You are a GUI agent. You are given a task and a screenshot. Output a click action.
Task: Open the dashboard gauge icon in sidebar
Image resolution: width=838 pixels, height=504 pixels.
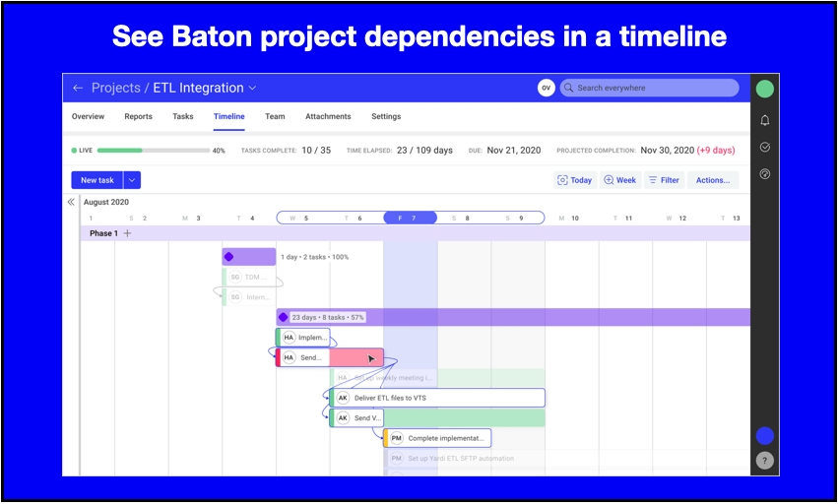point(765,173)
